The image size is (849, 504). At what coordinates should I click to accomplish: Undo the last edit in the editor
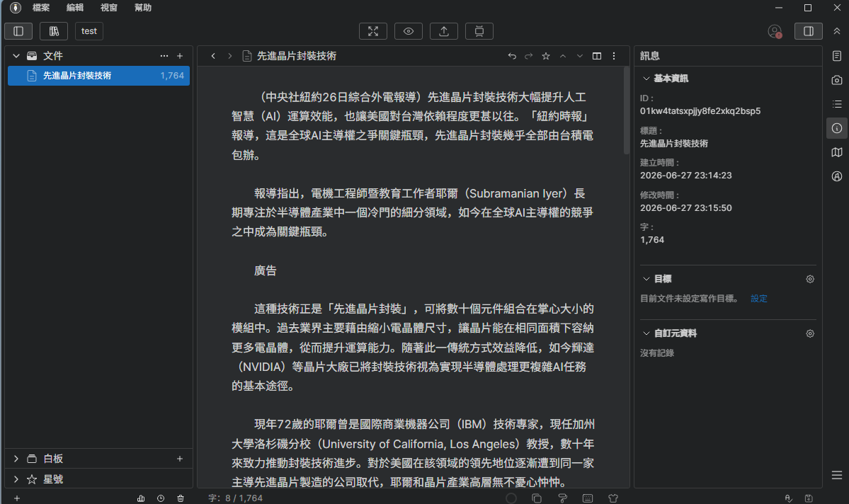tap(512, 57)
